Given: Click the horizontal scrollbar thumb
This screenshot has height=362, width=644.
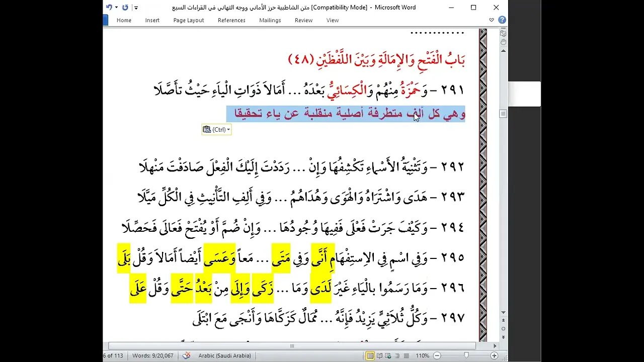Looking at the screenshot, I should click(292, 346).
